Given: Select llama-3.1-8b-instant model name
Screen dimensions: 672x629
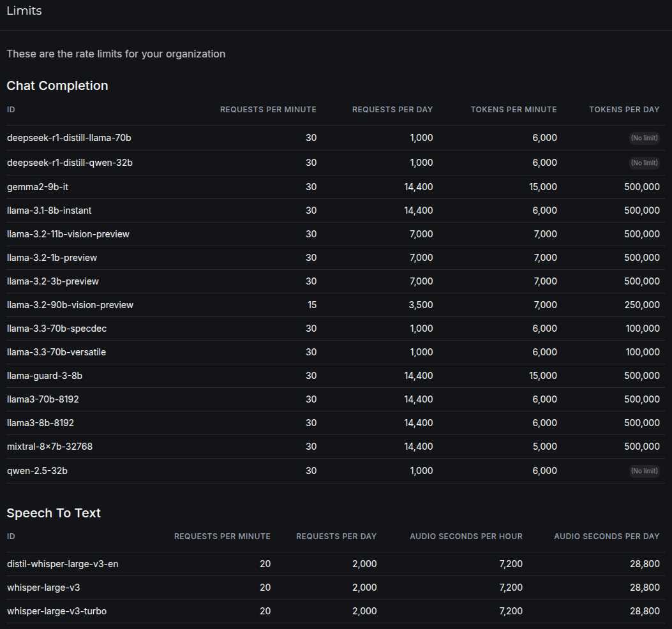Looking at the screenshot, I should click(49, 211).
